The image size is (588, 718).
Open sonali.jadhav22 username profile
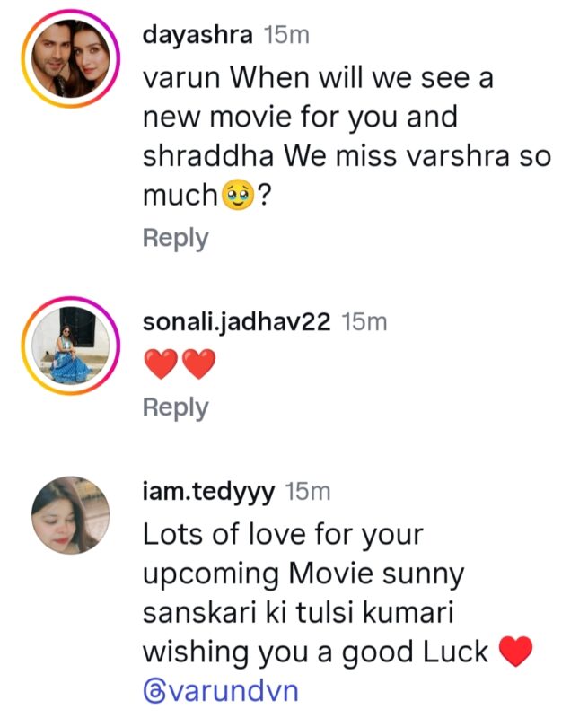coord(236,322)
